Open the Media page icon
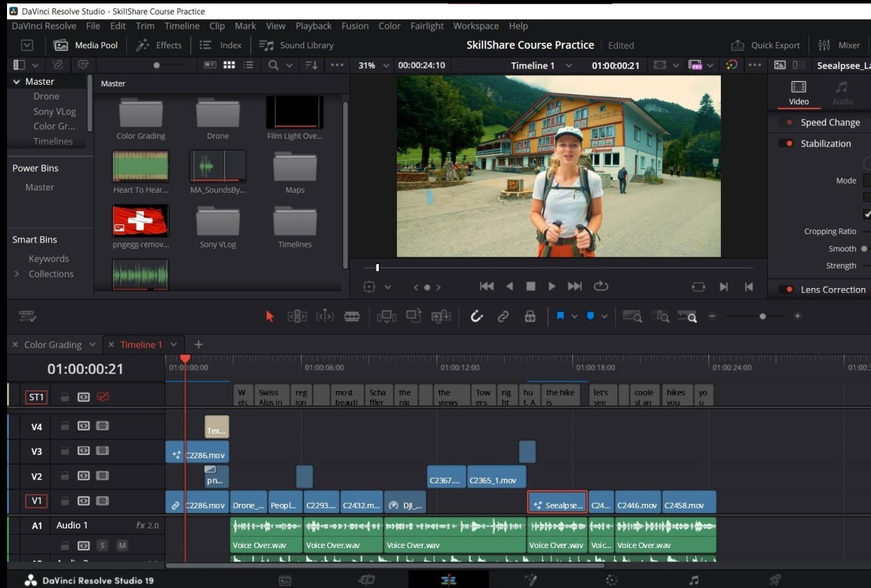 click(x=285, y=580)
